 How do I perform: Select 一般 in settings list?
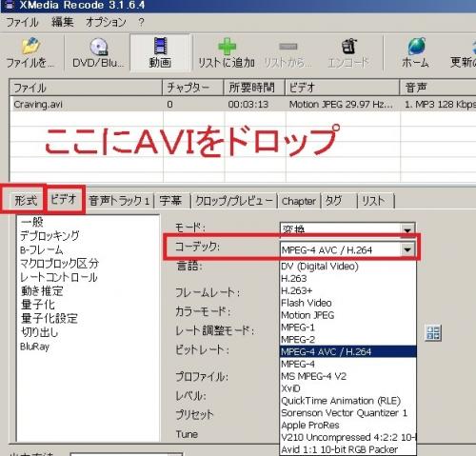click(x=31, y=222)
